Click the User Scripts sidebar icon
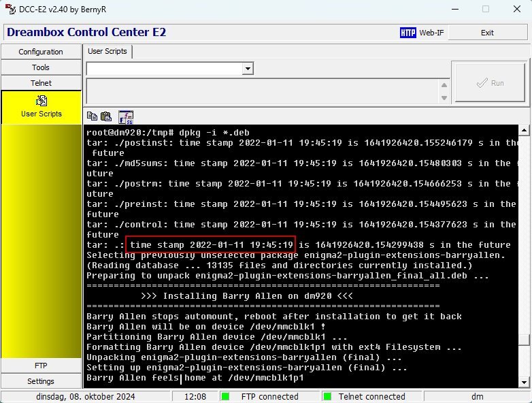Screen dimensions: 532x403 point(41,101)
